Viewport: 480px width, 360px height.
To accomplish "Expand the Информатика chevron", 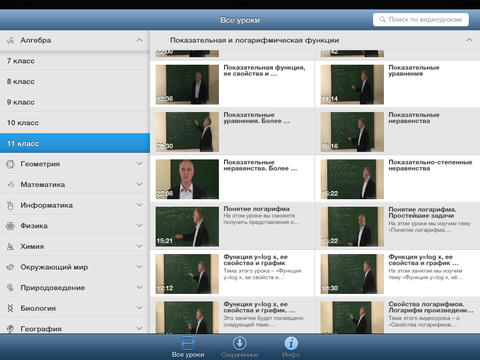I will click(x=139, y=205).
